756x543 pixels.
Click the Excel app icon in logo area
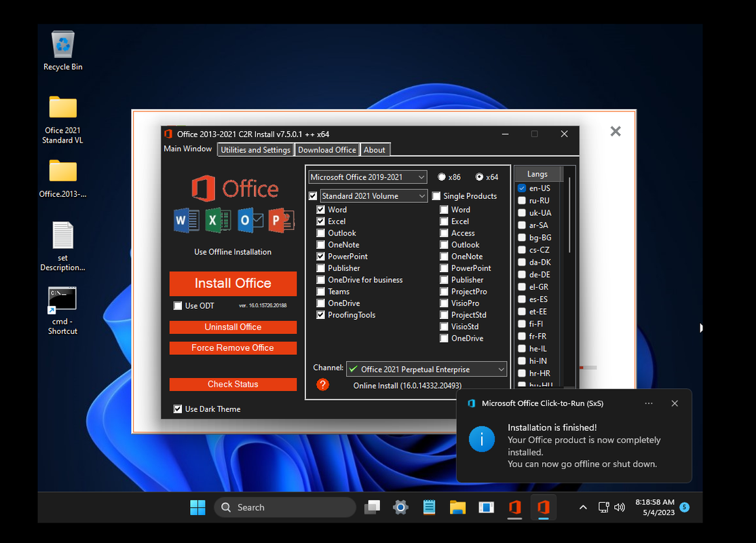click(x=218, y=221)
